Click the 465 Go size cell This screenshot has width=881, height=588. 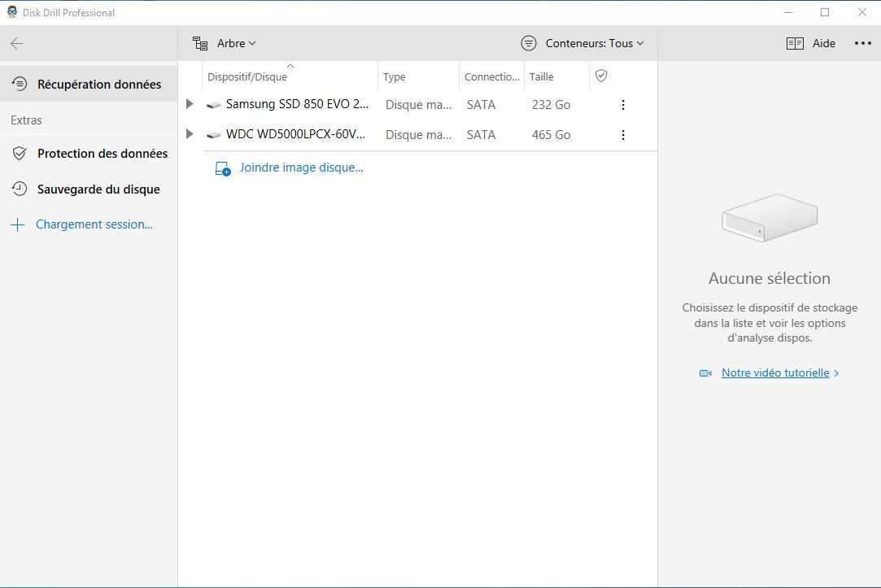(552, 135)
